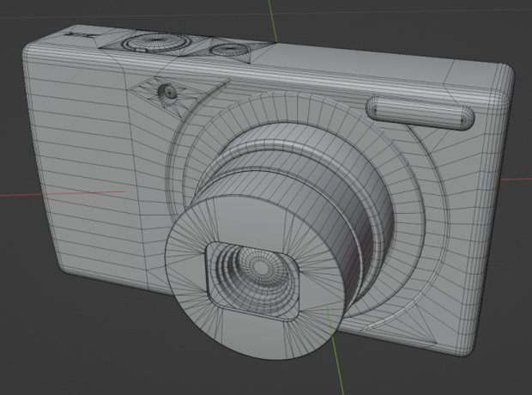Image resolution: width=532 pixels, height=395 pixels.
Task: Select the large shutter button on top
Action: pos(156,42)
